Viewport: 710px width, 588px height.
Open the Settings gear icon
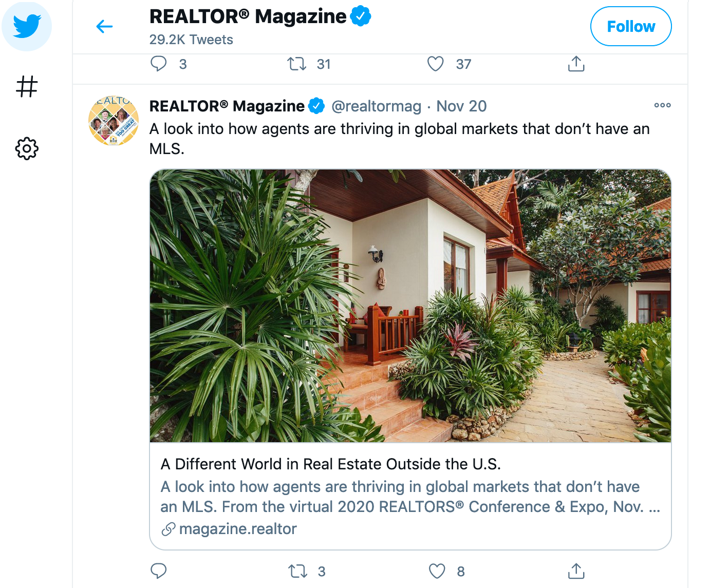point(27,148)
